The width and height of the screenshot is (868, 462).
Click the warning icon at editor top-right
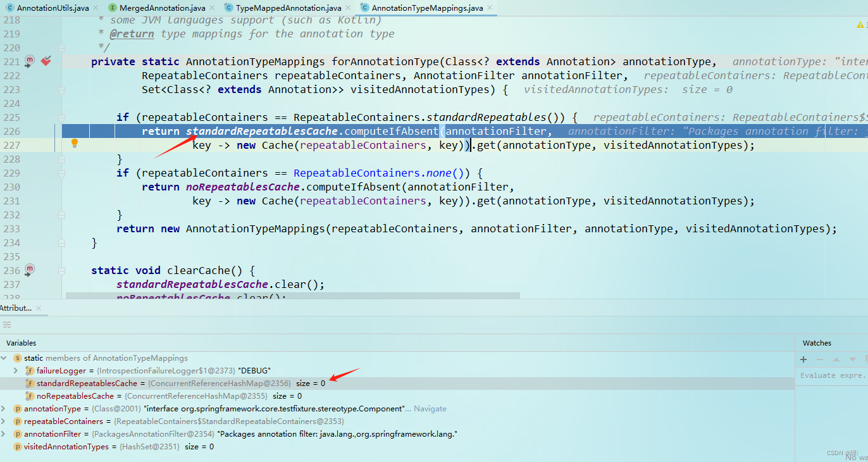[860, 25]
